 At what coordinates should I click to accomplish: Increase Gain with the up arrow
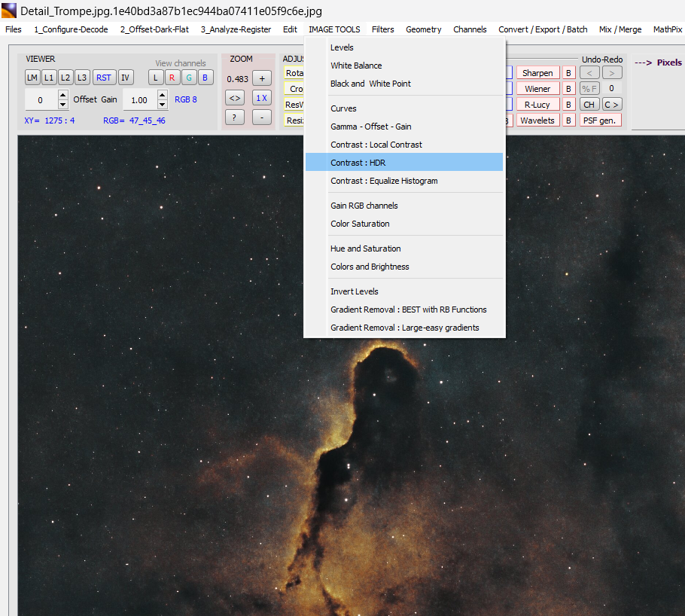163,95
